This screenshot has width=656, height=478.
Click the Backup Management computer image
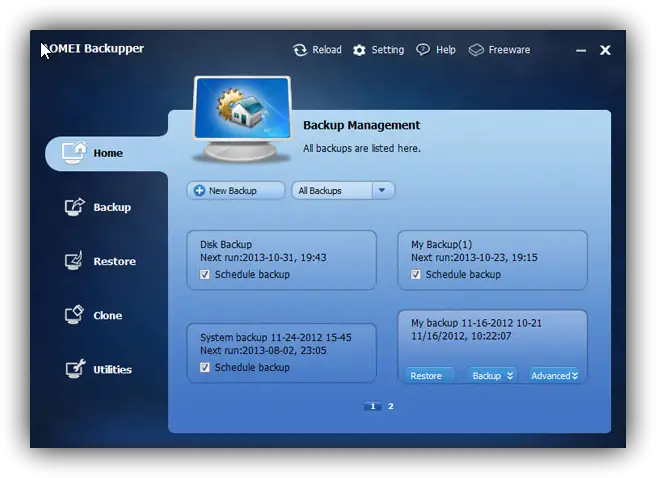point(242,119)
